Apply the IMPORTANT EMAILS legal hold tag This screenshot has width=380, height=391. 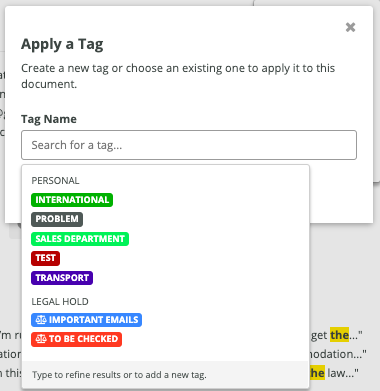86,320
